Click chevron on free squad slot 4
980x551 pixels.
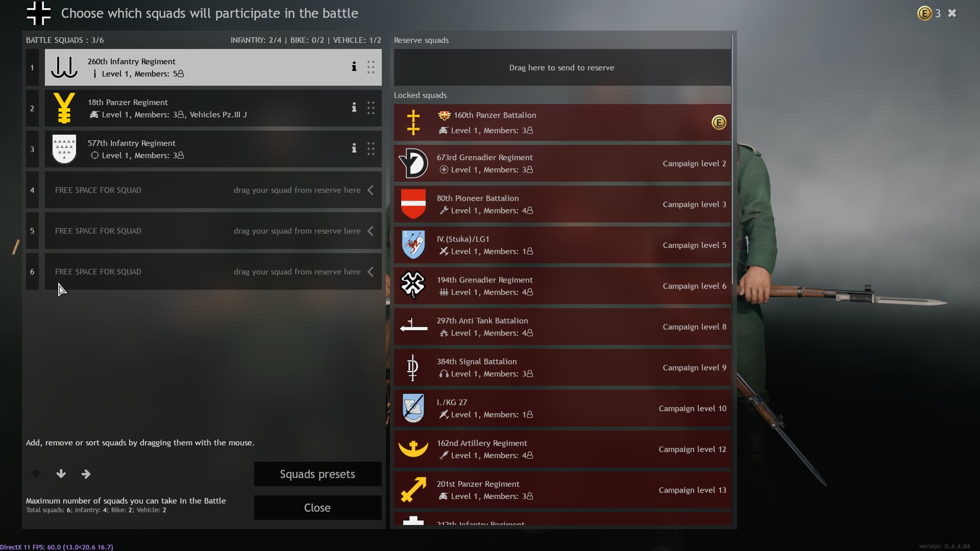(371, 190)
